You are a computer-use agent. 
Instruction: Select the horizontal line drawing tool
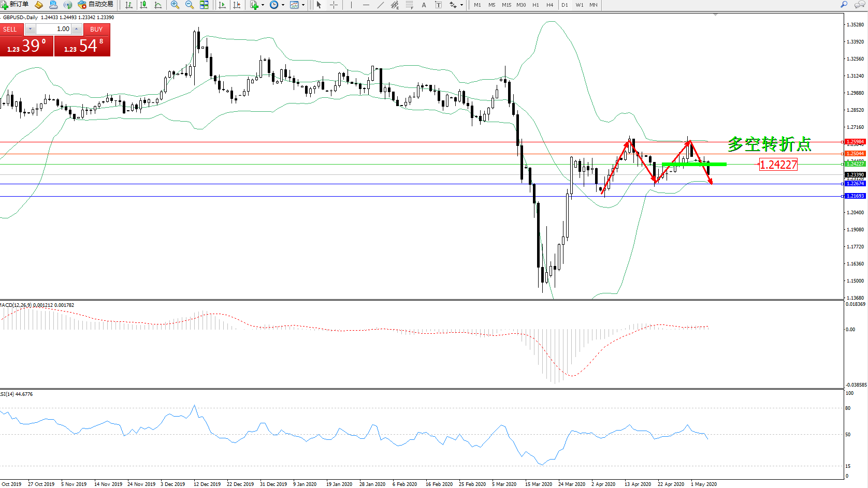point(366,5)
